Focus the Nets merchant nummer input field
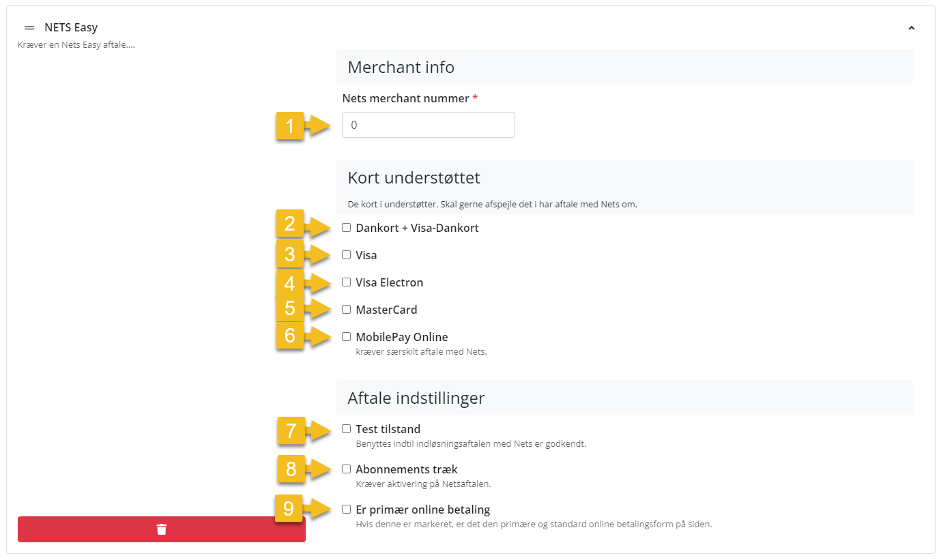This screenshot has height=560, width=939. pos(429,125)
